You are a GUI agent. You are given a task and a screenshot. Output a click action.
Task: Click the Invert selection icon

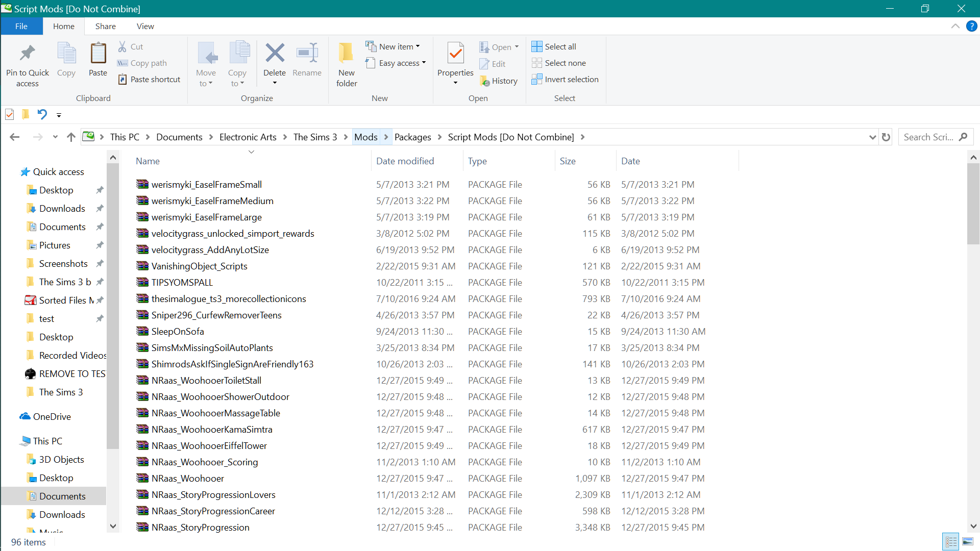pos(537,79)
